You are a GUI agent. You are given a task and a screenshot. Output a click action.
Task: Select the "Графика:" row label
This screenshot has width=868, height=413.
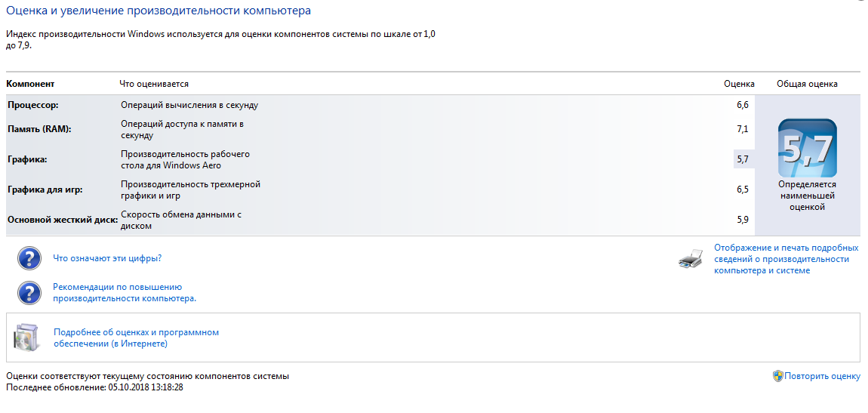[27, 159]
